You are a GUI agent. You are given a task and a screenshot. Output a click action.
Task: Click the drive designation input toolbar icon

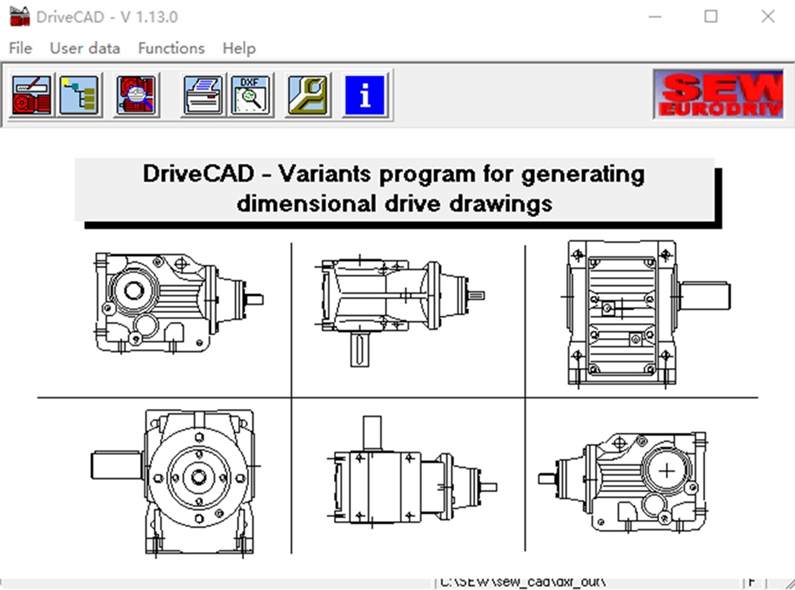pyautogui.click(x=31, y=95)
